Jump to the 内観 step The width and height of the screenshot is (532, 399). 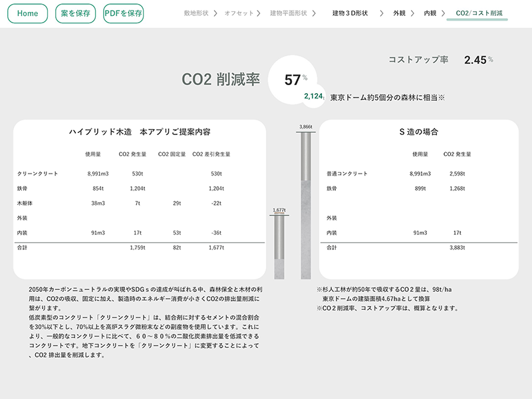coord(430,13)
